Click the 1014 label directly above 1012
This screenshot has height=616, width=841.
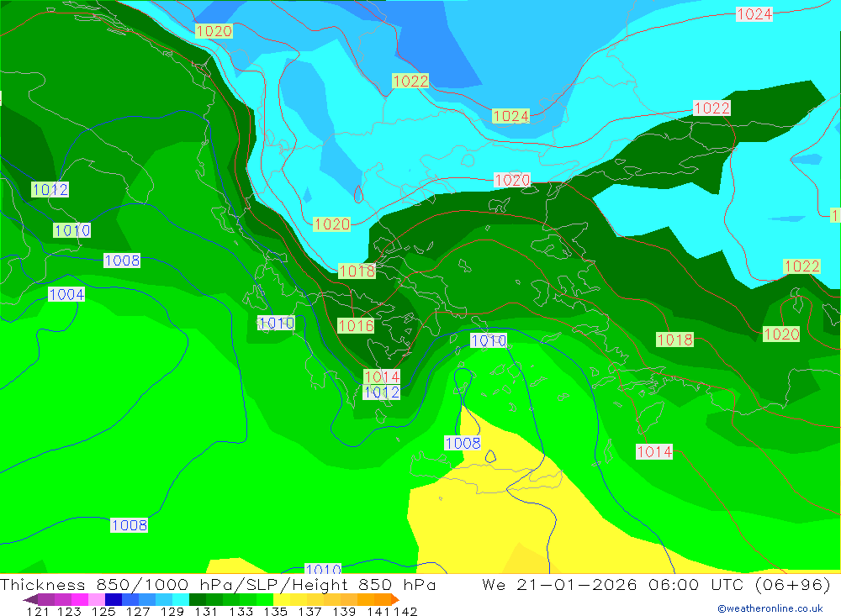click(x=381, y=376)
